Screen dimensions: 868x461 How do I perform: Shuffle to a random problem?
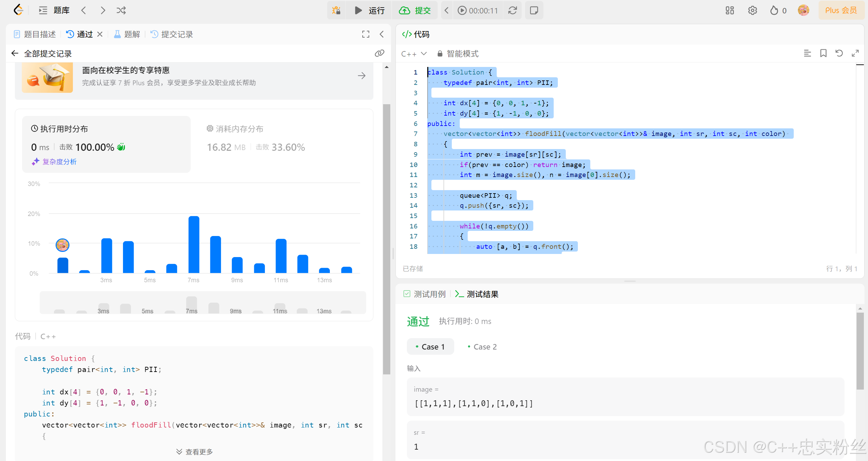[121, 10]
